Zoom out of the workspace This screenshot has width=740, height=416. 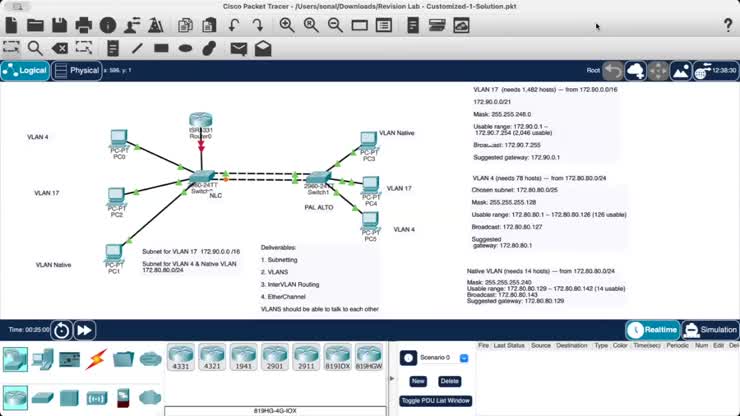335,25
